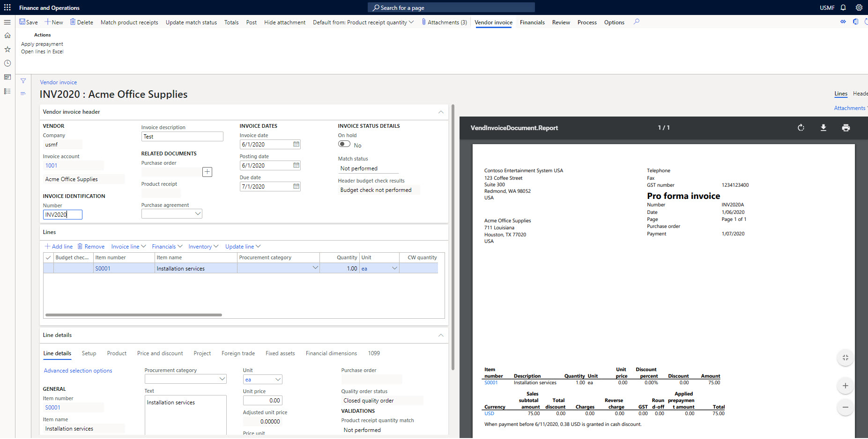Go to the Home icon in sidebar

(7, 35)
